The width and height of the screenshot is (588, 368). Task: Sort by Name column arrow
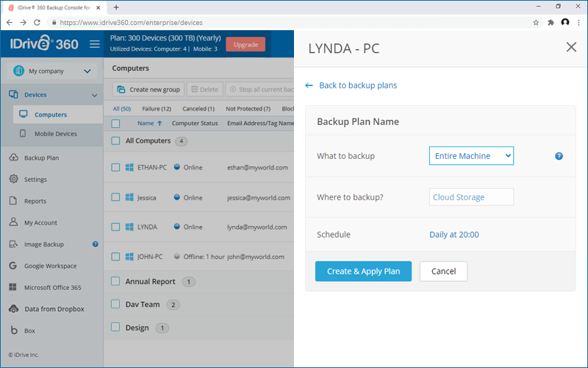(159, 123)
